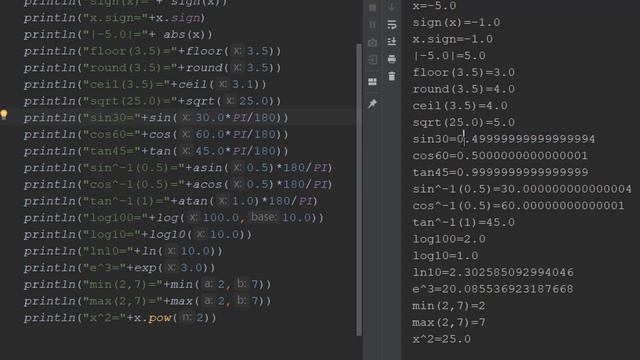The height and width of the screenshot is (360, 640).
Task: Toggle the Soft-wrap console icon
Action: pos(392,25)
